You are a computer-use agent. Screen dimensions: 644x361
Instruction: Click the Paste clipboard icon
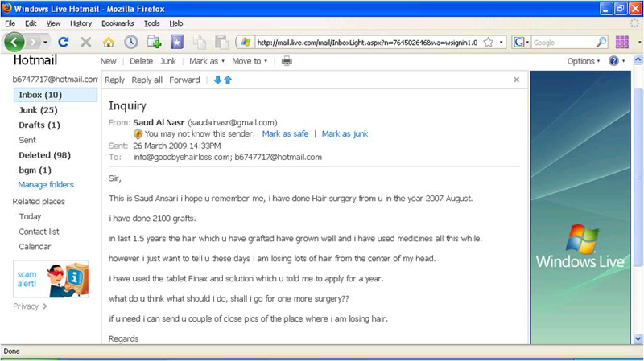[x=222, y=43]
